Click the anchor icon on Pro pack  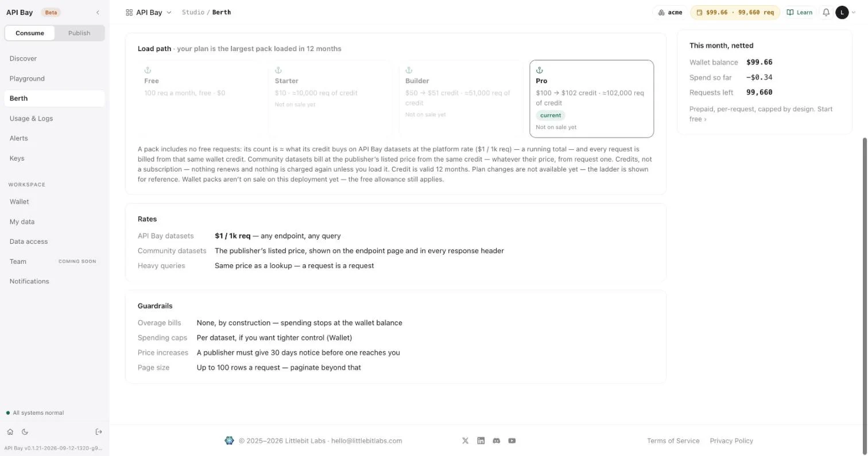coord(540,70)
